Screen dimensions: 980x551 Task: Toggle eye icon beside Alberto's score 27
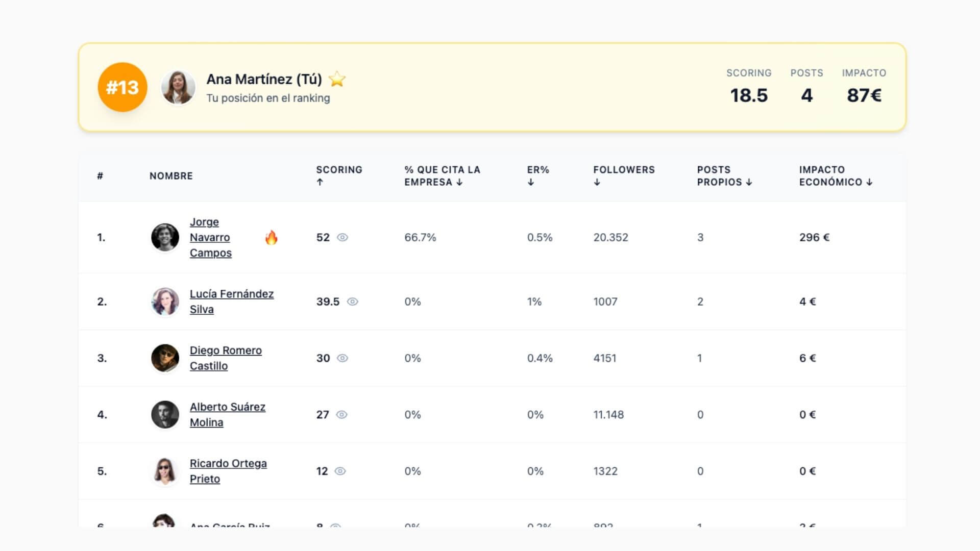pos(341,415)
